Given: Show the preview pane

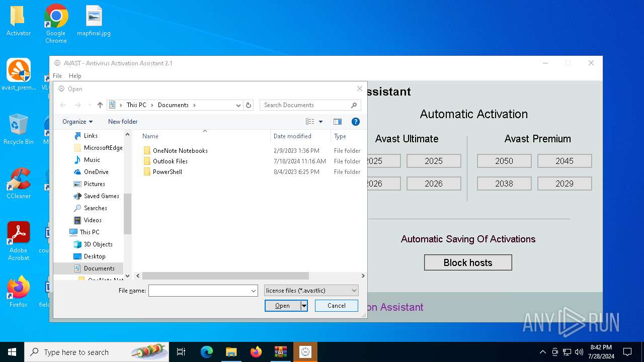Looking at the screenshot, I should point(338,122).
